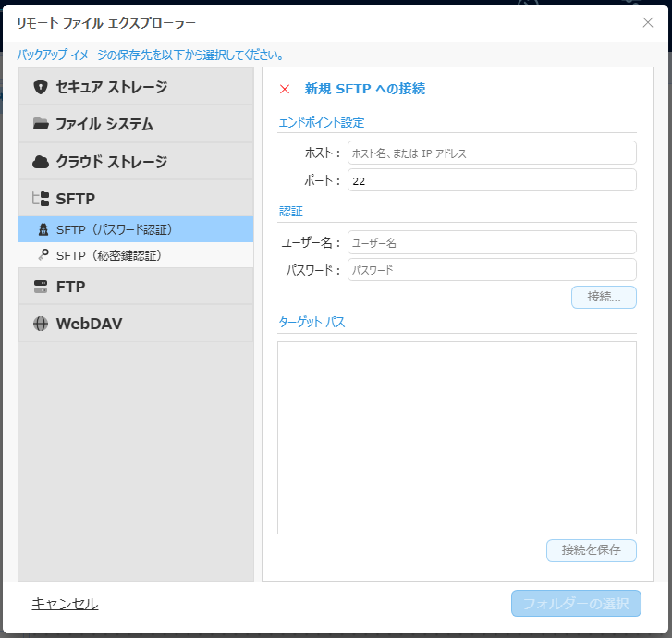Click inside the ターゲット パス list box
The height and width of the screenshot is (638, 672).
click(457, 437)
